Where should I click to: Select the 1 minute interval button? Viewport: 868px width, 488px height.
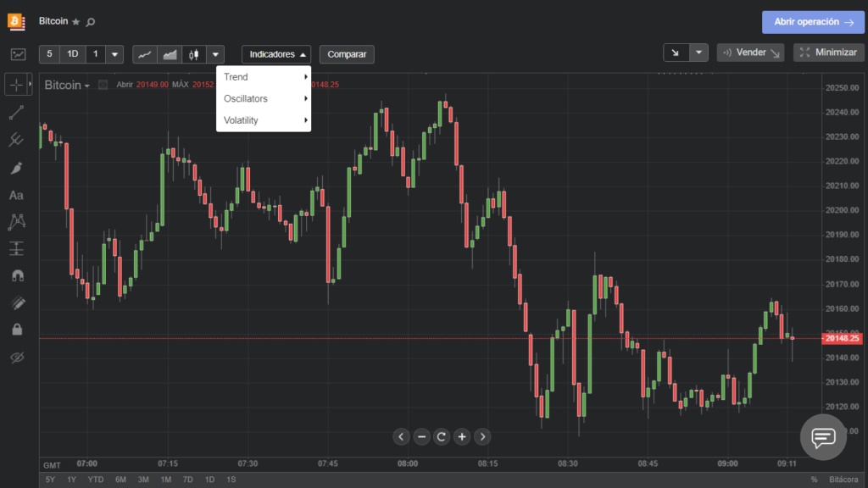(x=95, y=54)
